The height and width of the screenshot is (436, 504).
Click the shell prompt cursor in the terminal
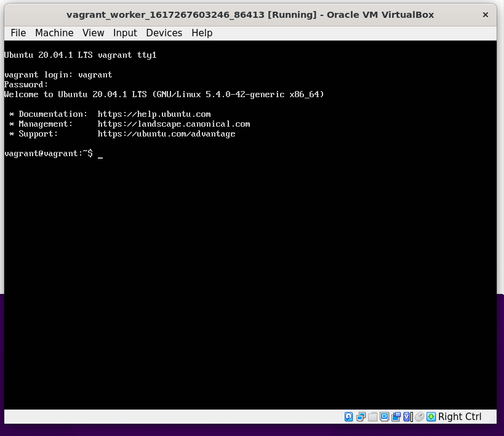point(100,154)
